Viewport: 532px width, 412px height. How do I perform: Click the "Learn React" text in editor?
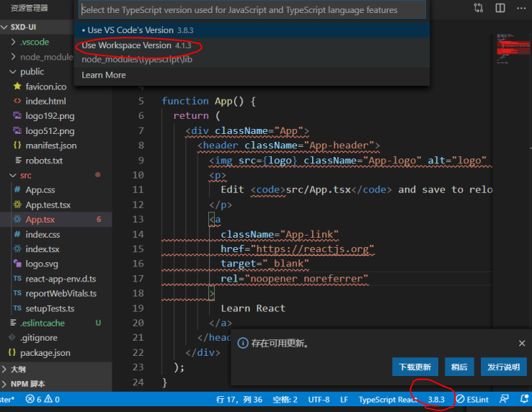[253, 308]
